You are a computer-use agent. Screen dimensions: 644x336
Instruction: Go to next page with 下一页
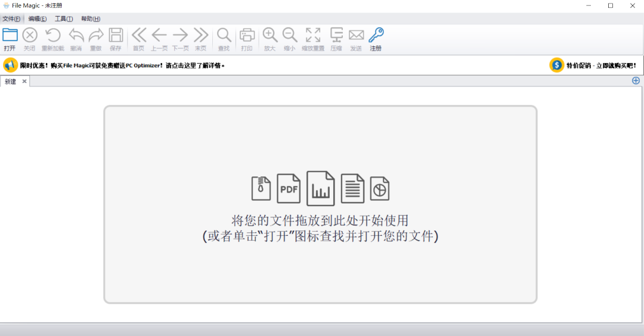[180, 35]
